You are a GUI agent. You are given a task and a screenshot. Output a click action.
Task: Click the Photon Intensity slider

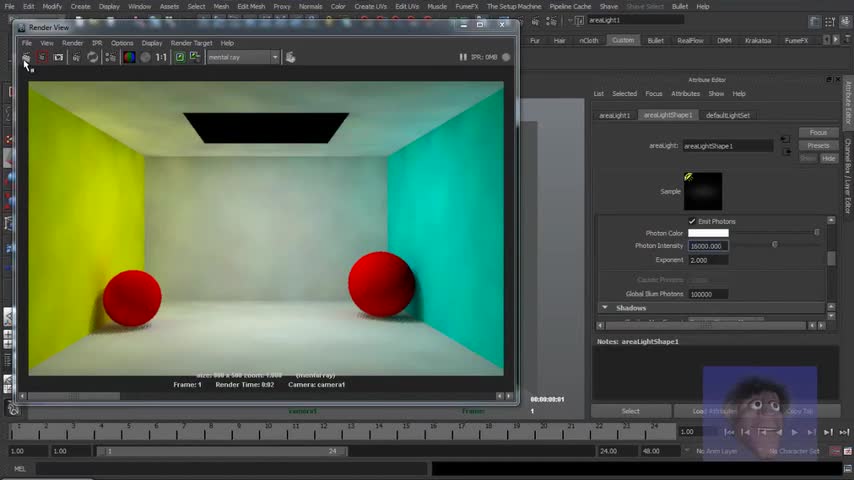click(774, 245)
